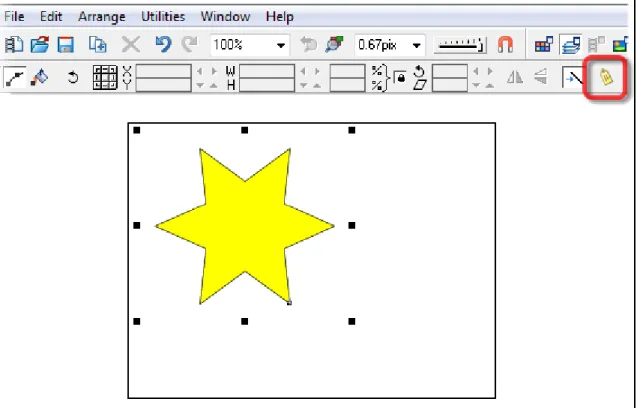Open the File menu
This screenshot has height=408, width=637.
[x=14, y=17]
